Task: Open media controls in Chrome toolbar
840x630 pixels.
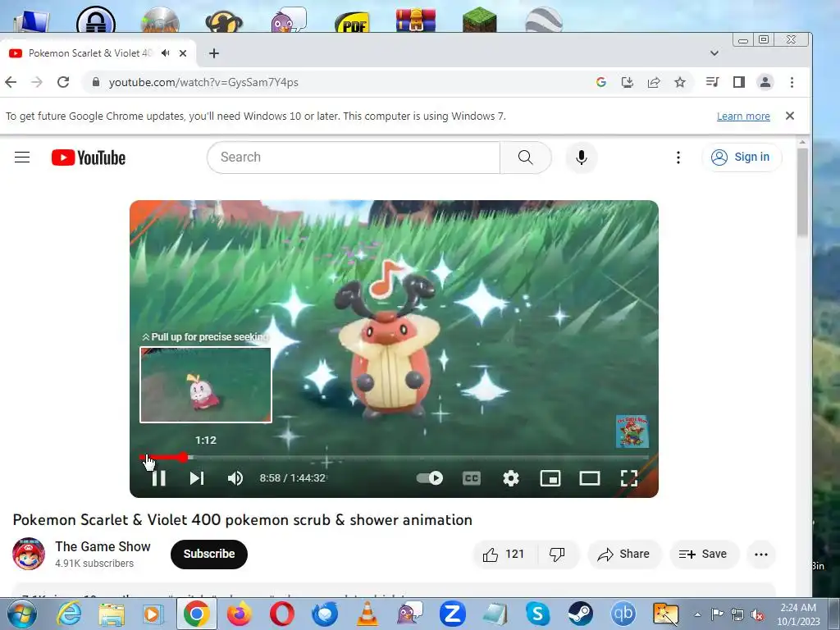Action: (x=713, y=82)
